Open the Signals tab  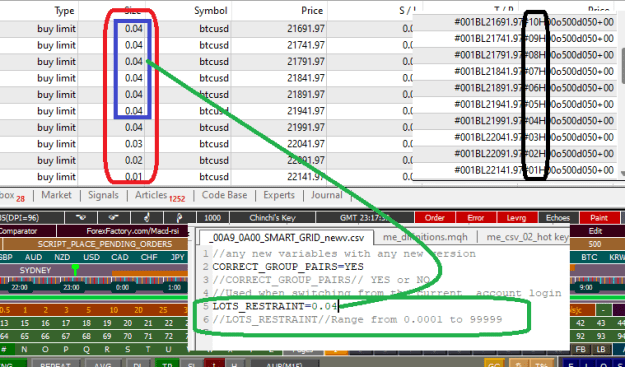(103, 195)
